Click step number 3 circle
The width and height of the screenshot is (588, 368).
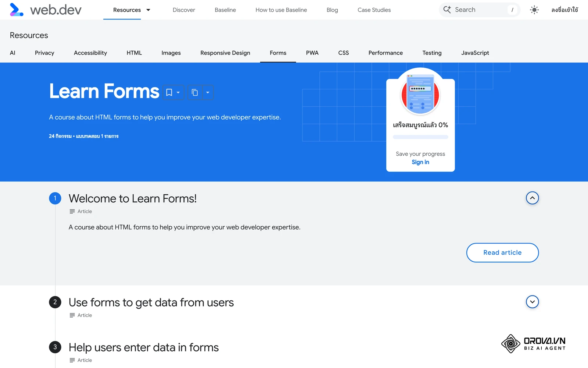pos(55,347)
